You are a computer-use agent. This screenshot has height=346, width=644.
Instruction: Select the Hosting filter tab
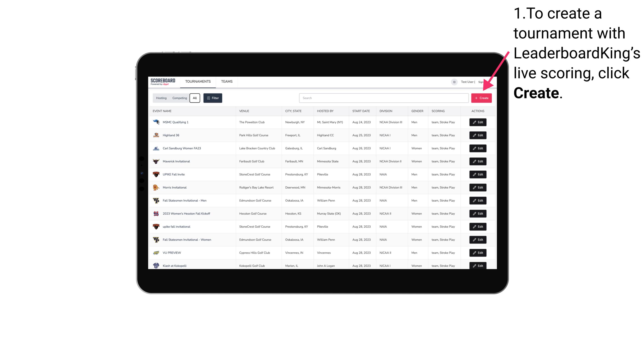coord(161,98)
